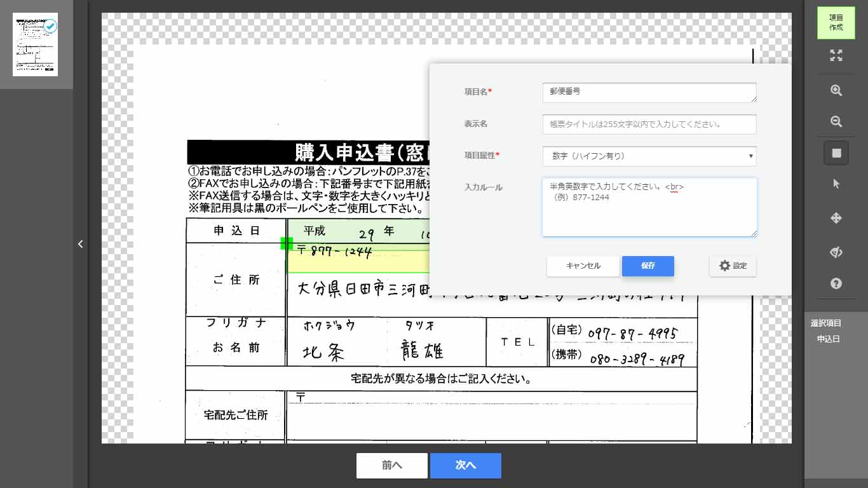The height and width of the screenshot is (488, 868).
Task: Open 設定 with the gear button
Action: pyautogui.click(x=733, y=266)
